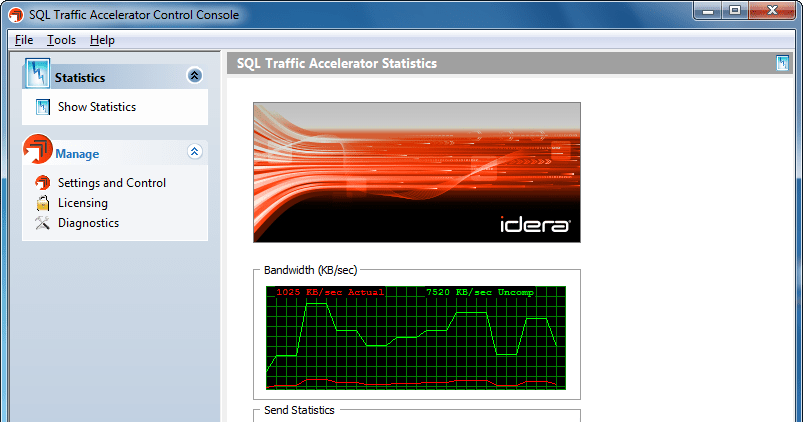Click the Send Statistics group label
The width and height of the screenshot is (803, 422).
299,410
